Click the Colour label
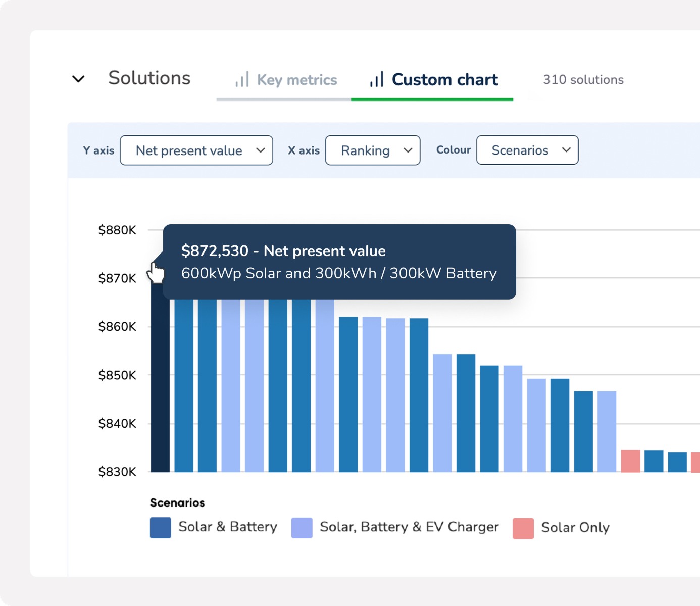 click(454, 150)
